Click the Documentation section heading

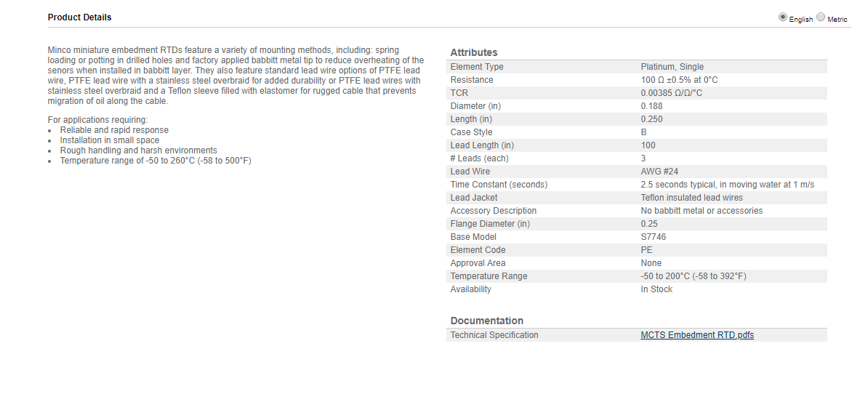pyautogui.click(x=486, y=321)
